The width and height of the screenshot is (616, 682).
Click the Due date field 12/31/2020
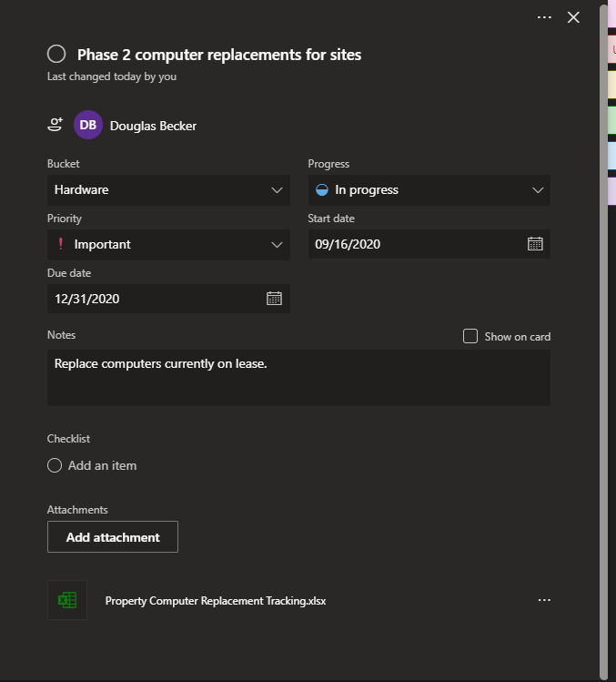(155, 299)
